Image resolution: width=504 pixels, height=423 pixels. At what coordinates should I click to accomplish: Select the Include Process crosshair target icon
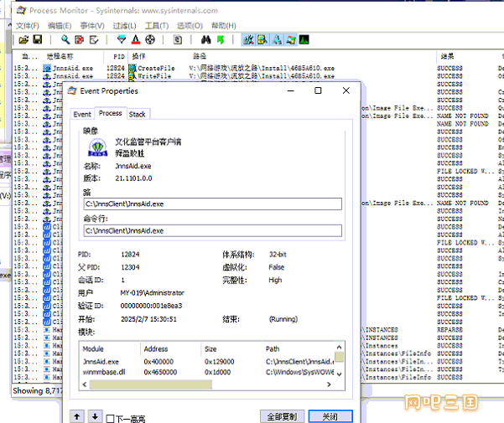tap(150, 40)
